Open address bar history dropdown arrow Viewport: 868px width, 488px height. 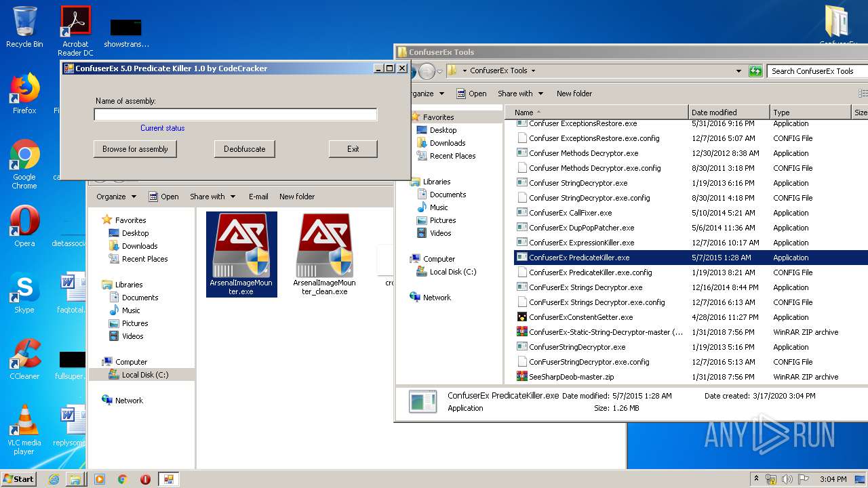point(738,70)
